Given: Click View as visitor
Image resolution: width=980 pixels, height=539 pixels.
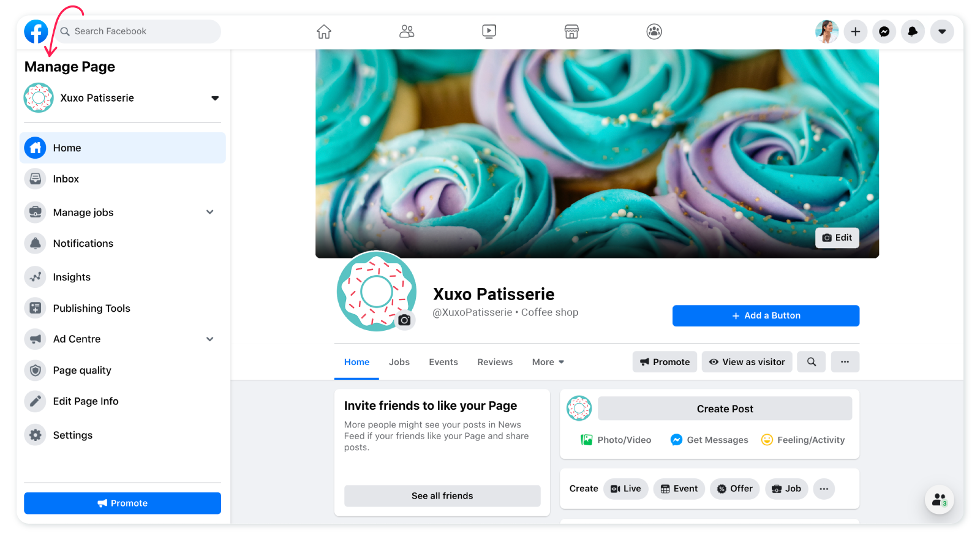Looking at the screenshot, I should pyautogui.click(x=747, y=362).
